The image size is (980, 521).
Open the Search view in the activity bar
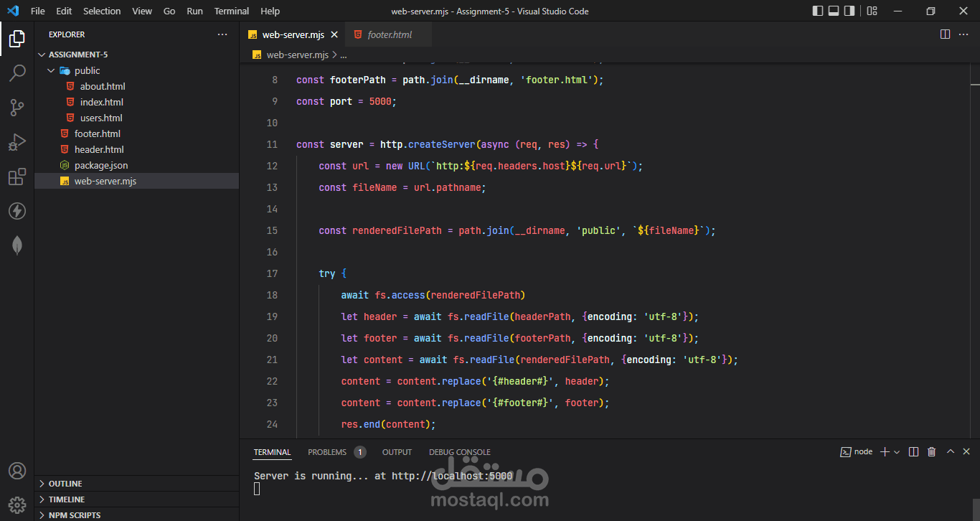17,72
